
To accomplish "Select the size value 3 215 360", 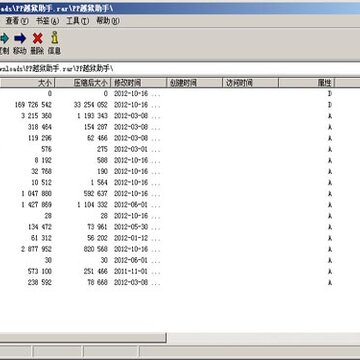I will [36, 116].
